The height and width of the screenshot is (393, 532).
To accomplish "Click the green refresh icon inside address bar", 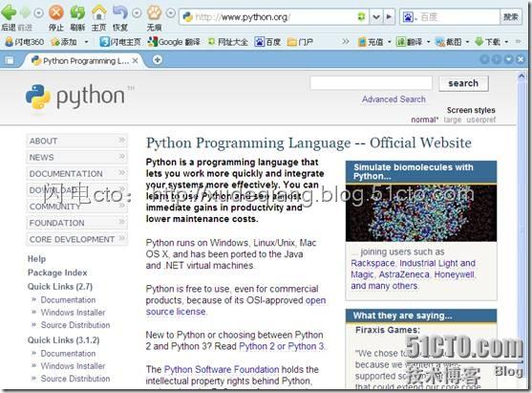I will click(x=362, y=16).
